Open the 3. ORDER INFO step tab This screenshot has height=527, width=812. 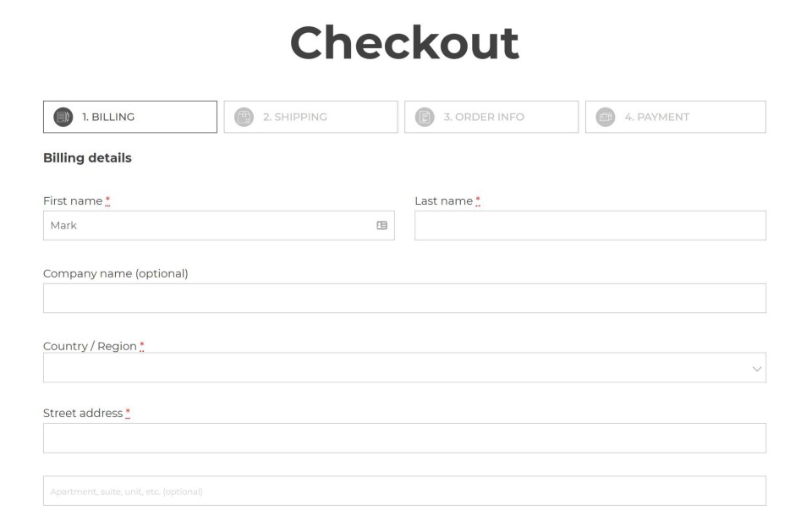coord(491,117)
